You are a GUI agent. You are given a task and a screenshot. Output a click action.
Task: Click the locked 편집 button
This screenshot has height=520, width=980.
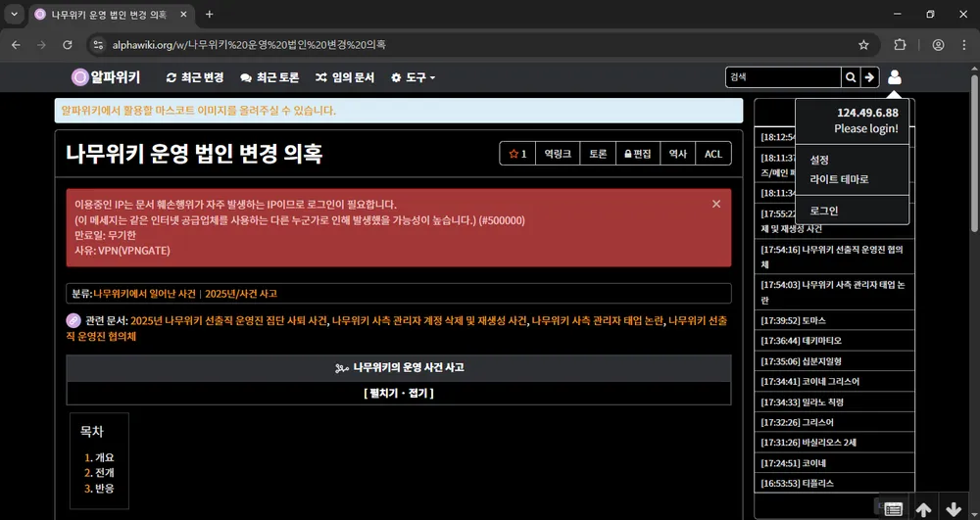point(638,154)
